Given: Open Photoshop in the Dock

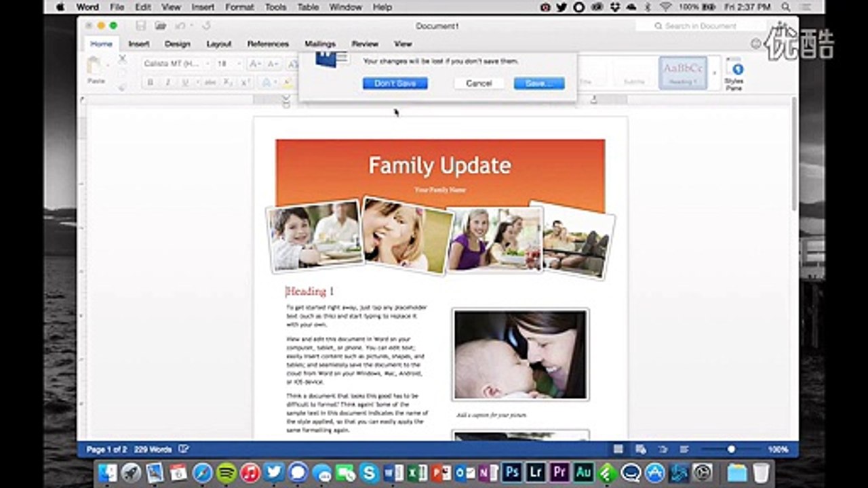Looking at the screenshot, I should tap(512, 472).
